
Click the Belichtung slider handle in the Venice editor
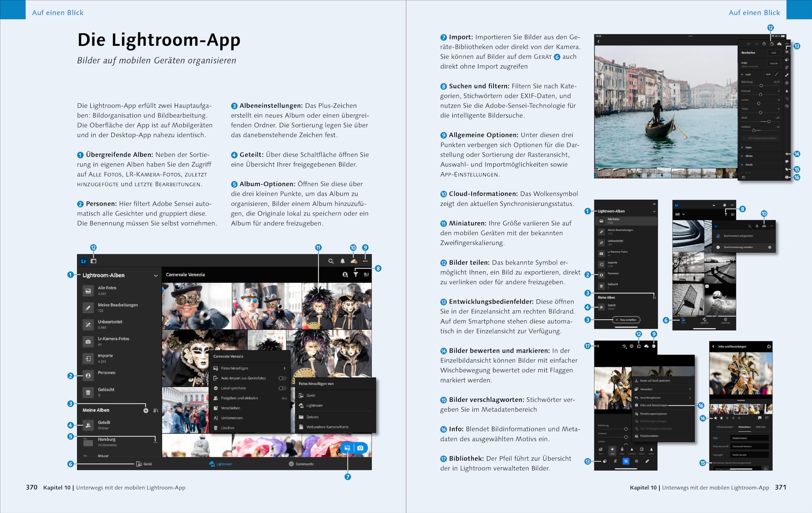coord(762,86)
